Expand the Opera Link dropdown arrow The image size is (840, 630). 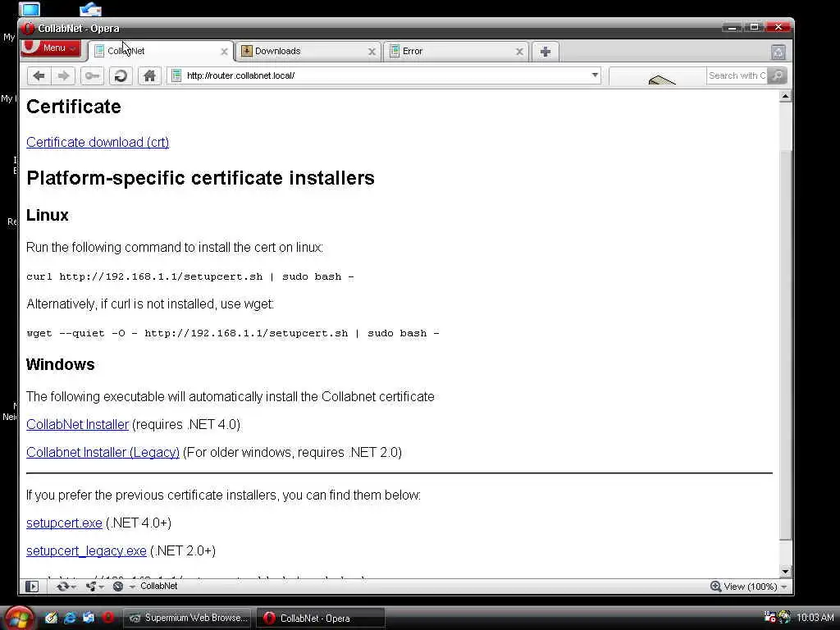[73, 587]
